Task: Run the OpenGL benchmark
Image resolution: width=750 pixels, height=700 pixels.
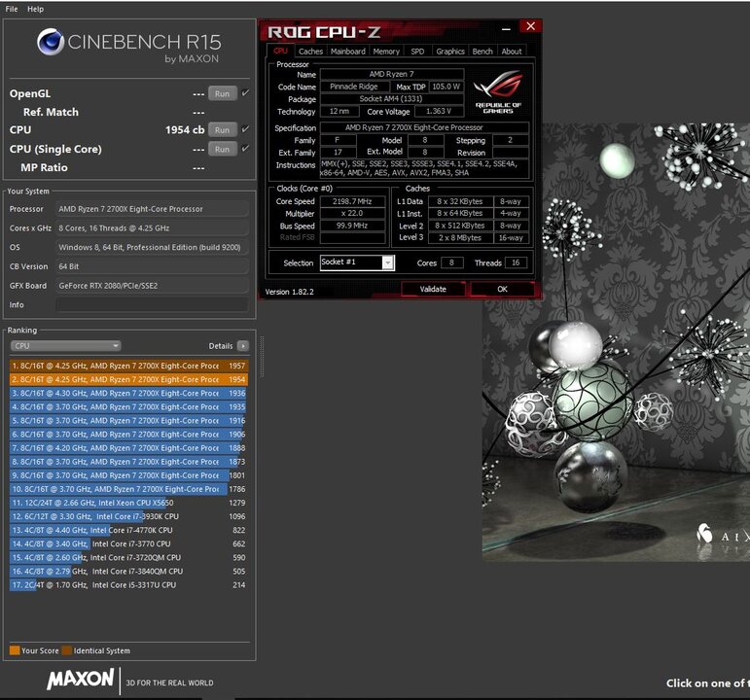Action: pyautogui.click(x=223, y=93)
